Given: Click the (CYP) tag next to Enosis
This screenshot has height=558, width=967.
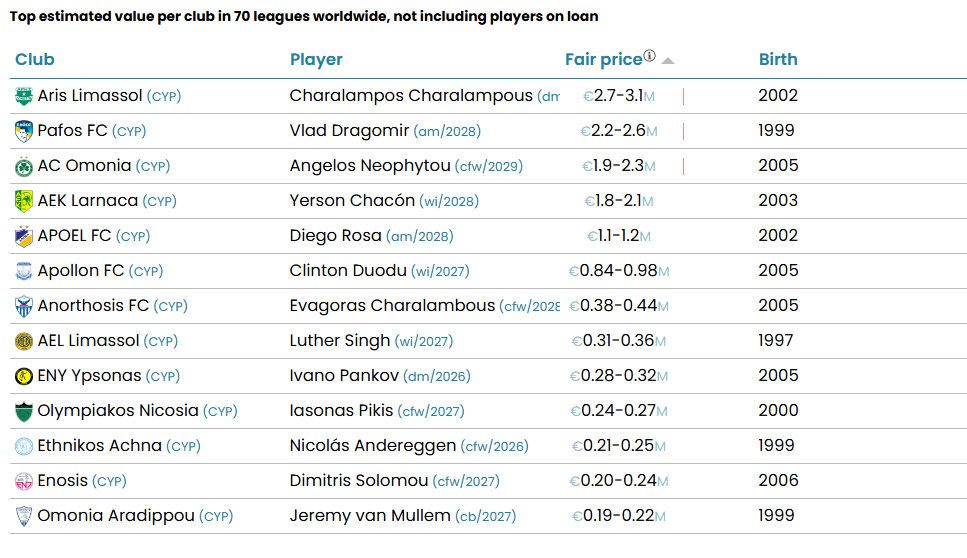Looking at the screenshot, I should click(x=109, y=482).
